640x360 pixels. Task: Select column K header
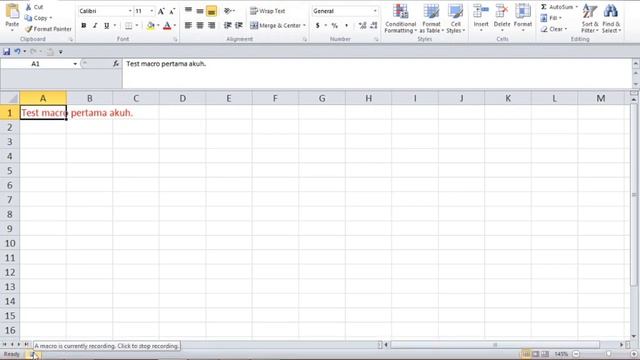[x=508, y=98]
